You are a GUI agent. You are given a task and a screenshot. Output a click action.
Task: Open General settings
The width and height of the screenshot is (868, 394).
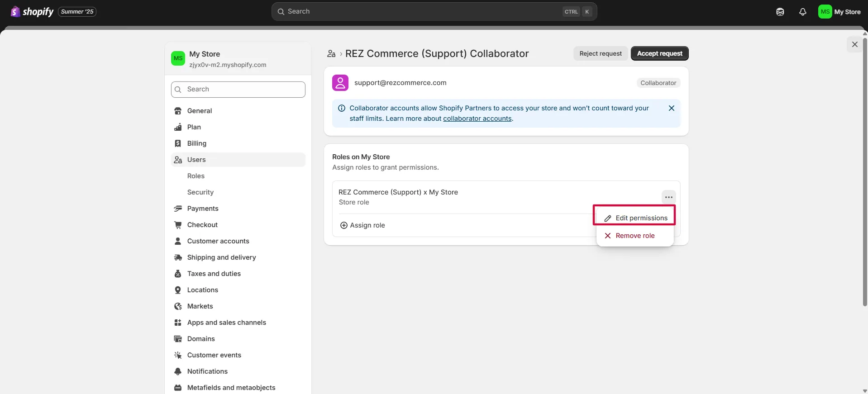click(238, 111)
